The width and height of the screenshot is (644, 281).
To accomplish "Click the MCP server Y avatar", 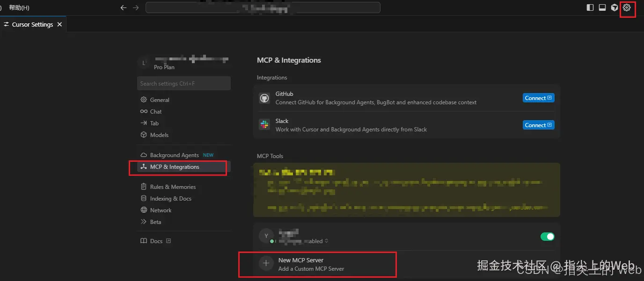I will (266, 236).
